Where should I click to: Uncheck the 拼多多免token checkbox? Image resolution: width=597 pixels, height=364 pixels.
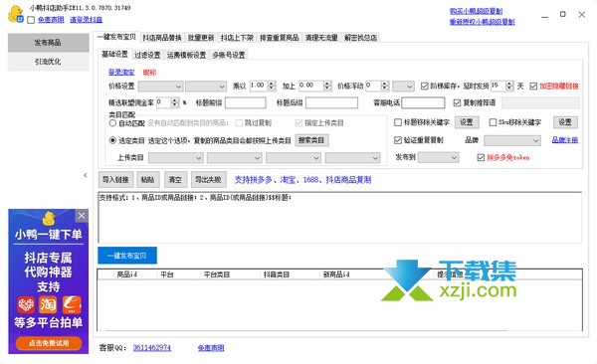(x=481, y=157)
